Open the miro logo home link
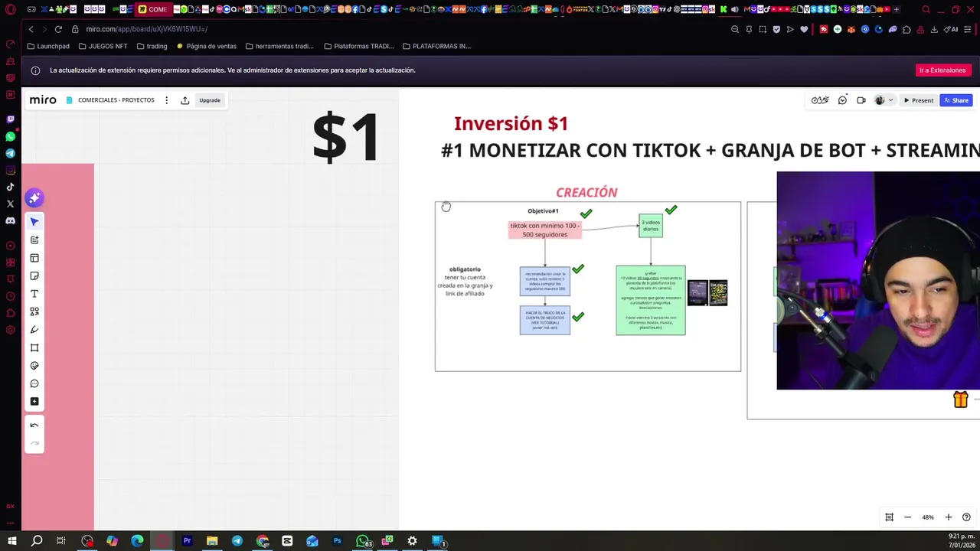Screen dimensions: 980x551 click(x=43, y=100)
